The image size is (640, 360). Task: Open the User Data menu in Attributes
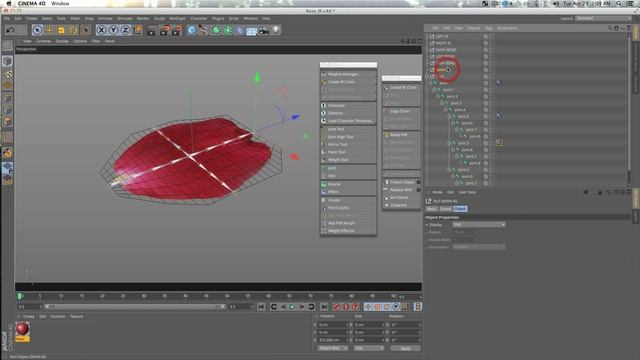pyautogui.click(x=467, y=192)
